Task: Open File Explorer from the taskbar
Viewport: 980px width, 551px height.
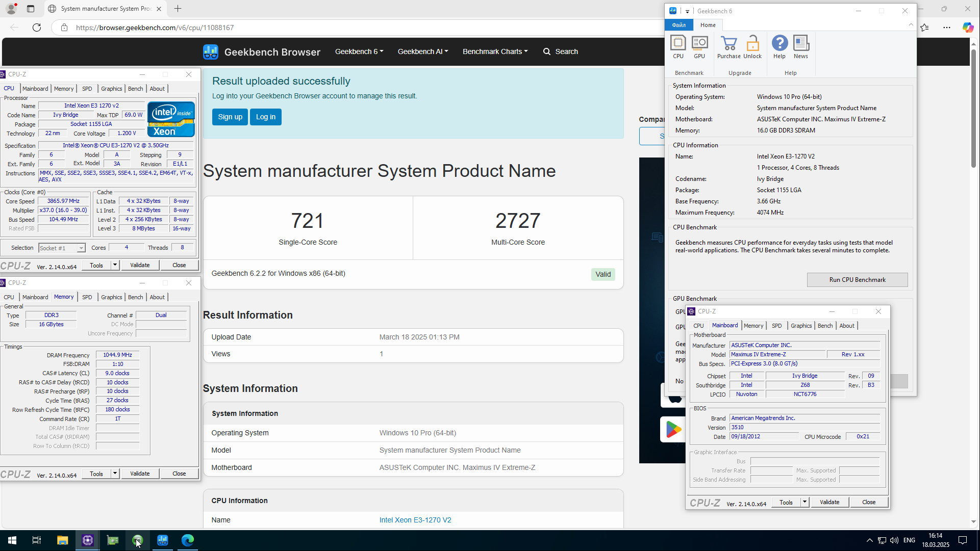Action: click(62, 540)
